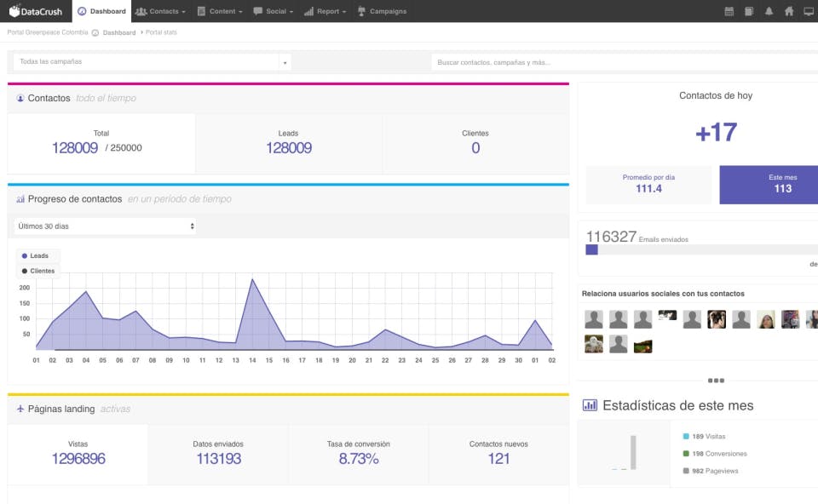Click the Promedio por día 111.4 box
The image size is (818, 504).
pyautogui.click(x=648, y=185)
